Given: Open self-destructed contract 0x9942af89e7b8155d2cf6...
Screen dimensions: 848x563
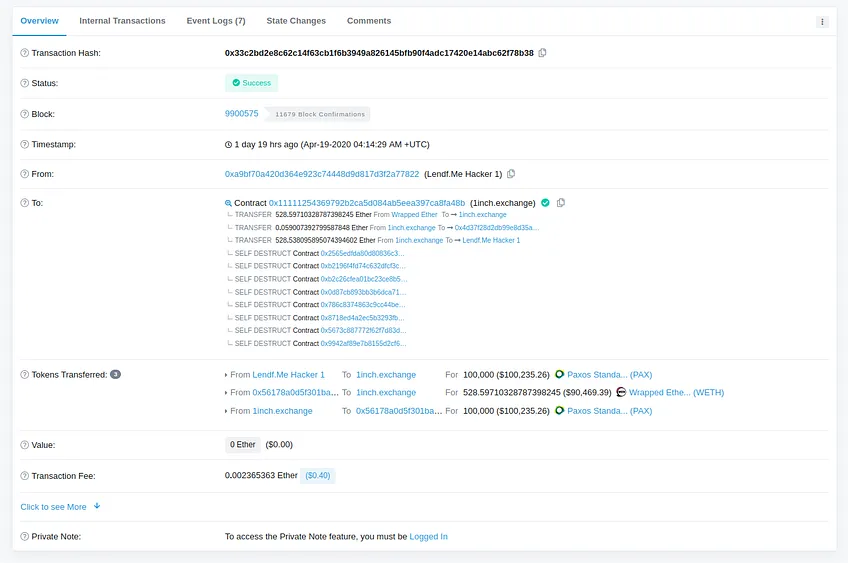Looking at the screenshot, I should tap(363, 343).
